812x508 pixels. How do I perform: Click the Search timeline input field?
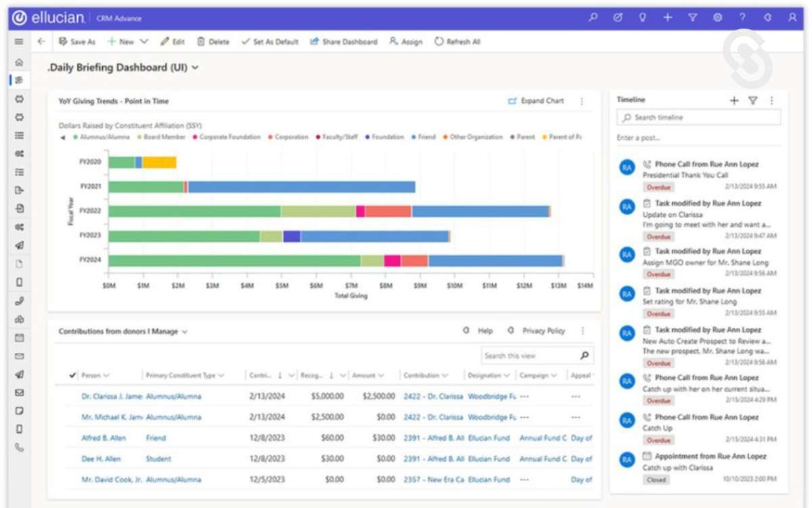pos(698,117)
